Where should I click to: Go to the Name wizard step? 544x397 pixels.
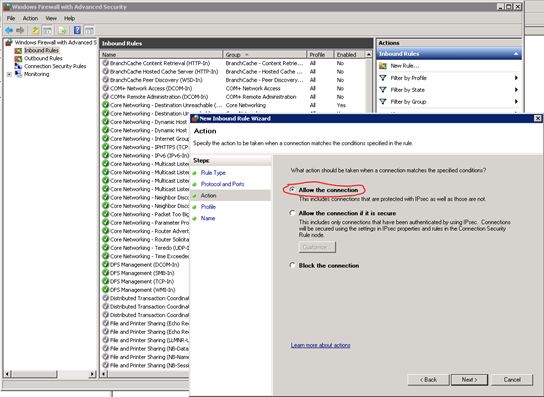point(208,218)
